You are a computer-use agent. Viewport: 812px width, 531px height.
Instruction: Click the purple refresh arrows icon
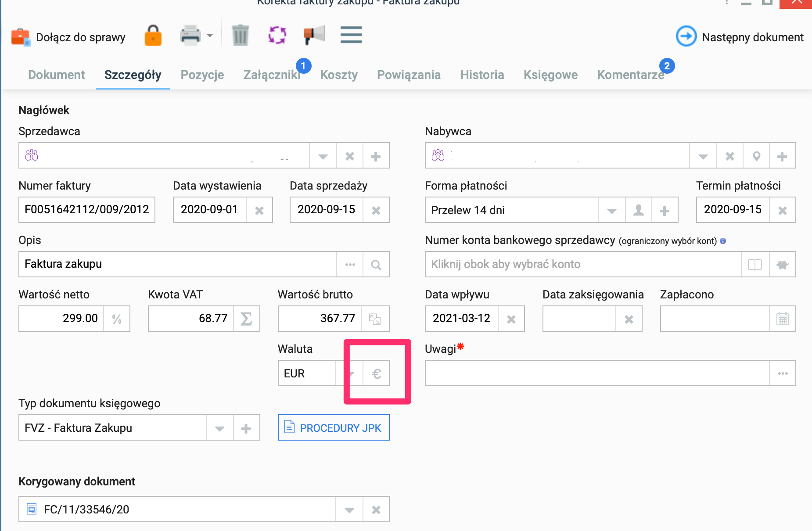[277, 35]
